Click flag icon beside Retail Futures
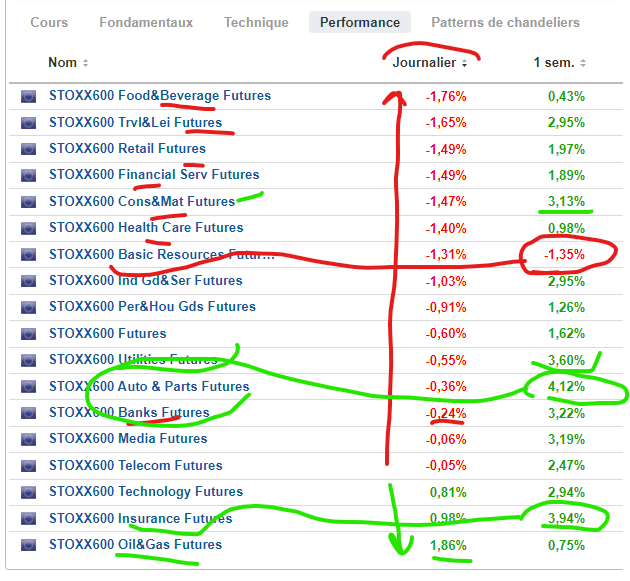Viewport: 630px width, 581px height. coord(28,149)
